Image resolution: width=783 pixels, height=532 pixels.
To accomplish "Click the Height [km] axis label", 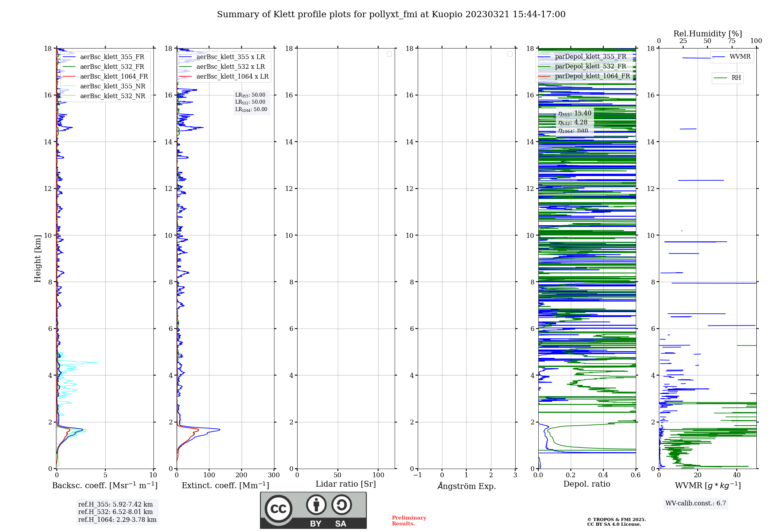I will [x=38, y=259].
